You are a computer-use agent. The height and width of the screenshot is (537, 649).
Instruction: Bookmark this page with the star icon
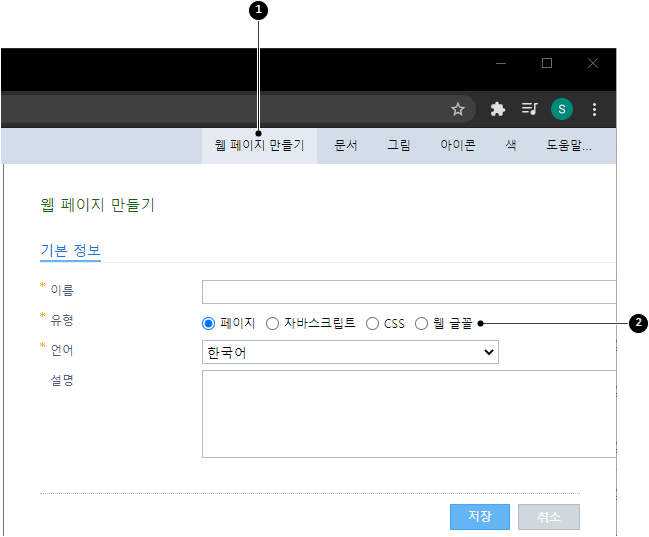pyautogui.click(x=458, y=109)
